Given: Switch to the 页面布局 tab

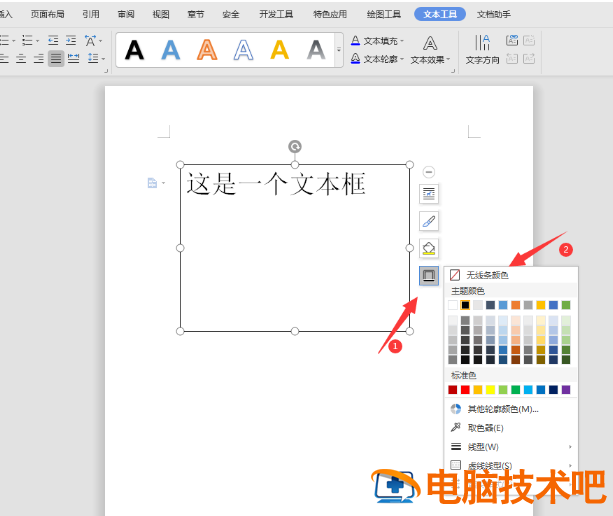Looking at the screenshot, I should (48, 14).
